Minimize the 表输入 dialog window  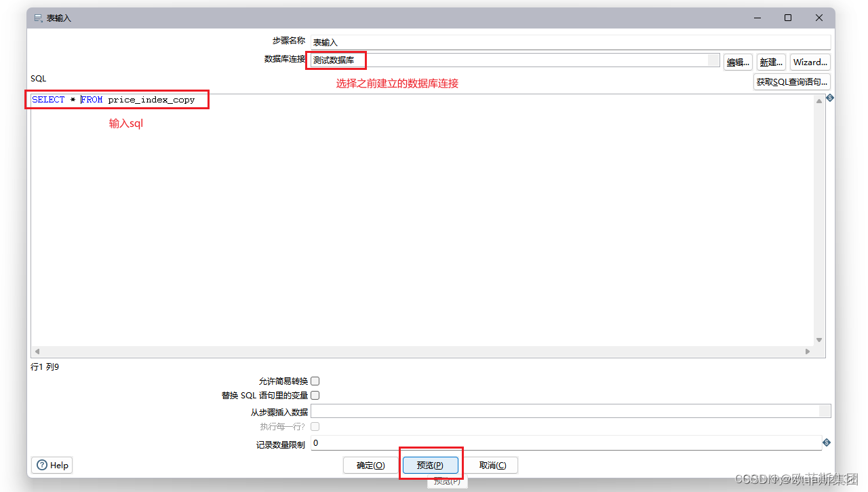click(757, 18)
